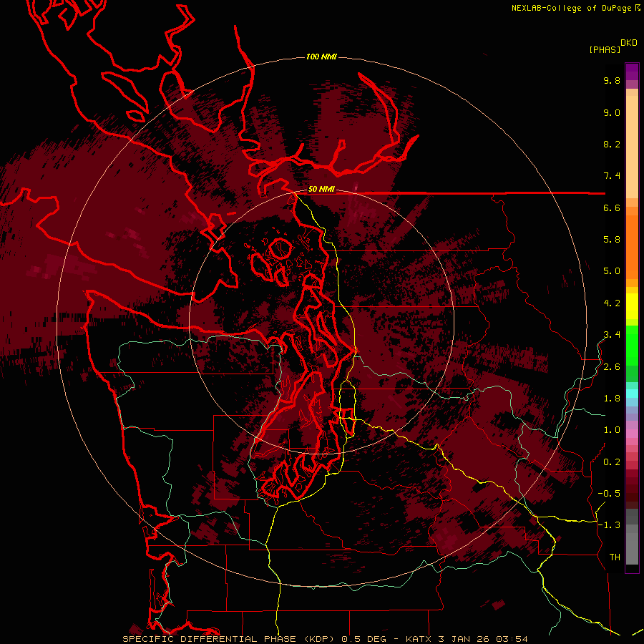Click the 3.4 value on color scale

point(612,335)
